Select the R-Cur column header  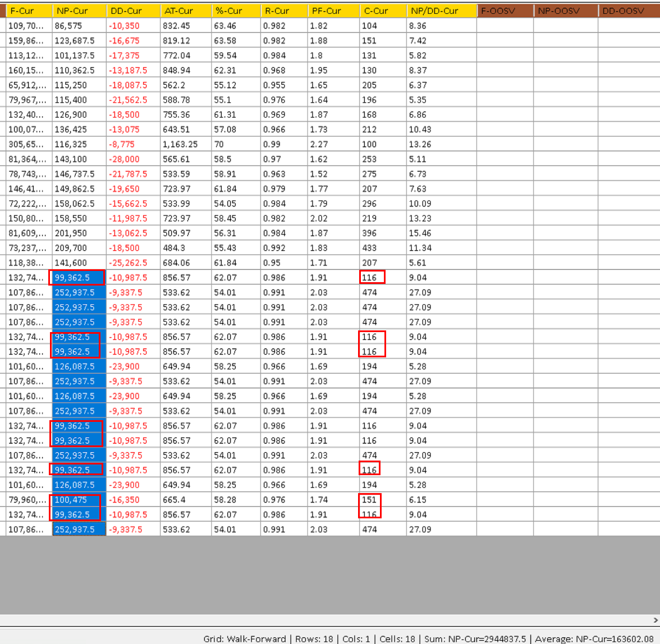(x=284, y=11)
